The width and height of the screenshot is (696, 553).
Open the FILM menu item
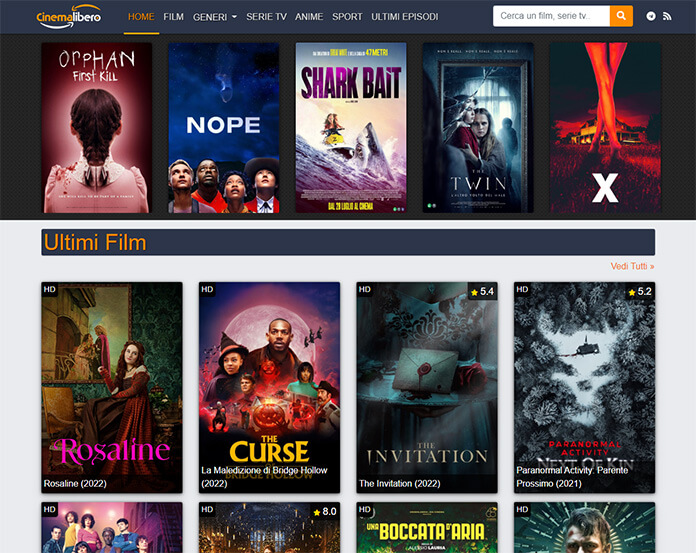coord(173,17)
